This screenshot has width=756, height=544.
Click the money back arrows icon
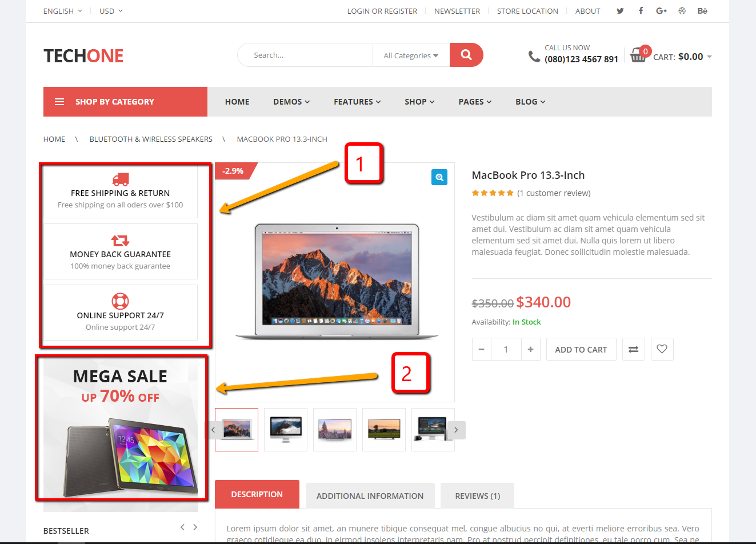tap(121, 241)
